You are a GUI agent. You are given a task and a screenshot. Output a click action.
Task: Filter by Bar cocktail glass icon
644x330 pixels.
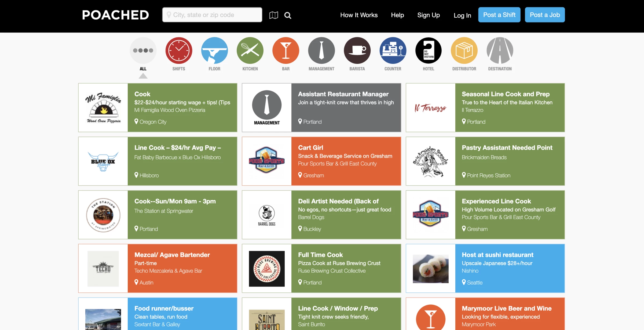coord(286,50)
